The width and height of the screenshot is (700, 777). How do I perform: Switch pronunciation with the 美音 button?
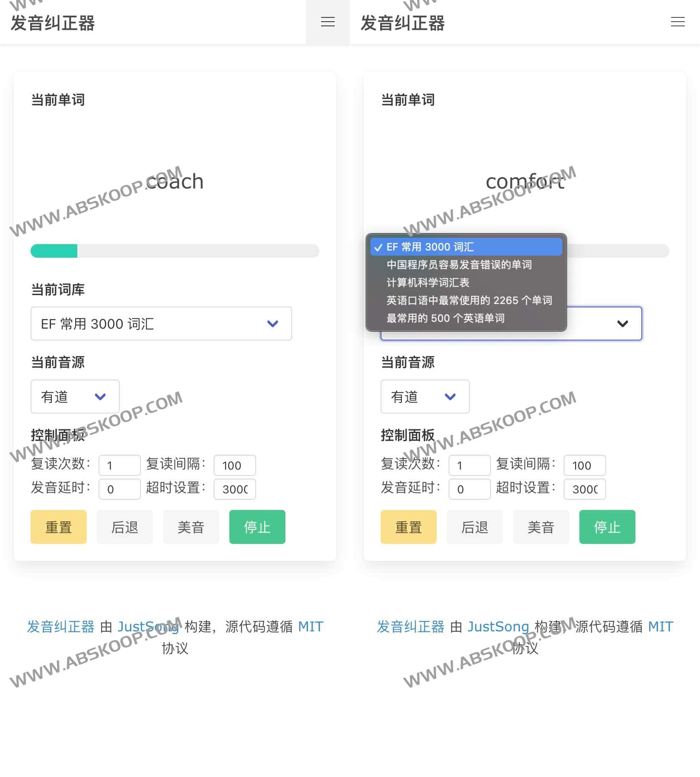tap(191, 527)
